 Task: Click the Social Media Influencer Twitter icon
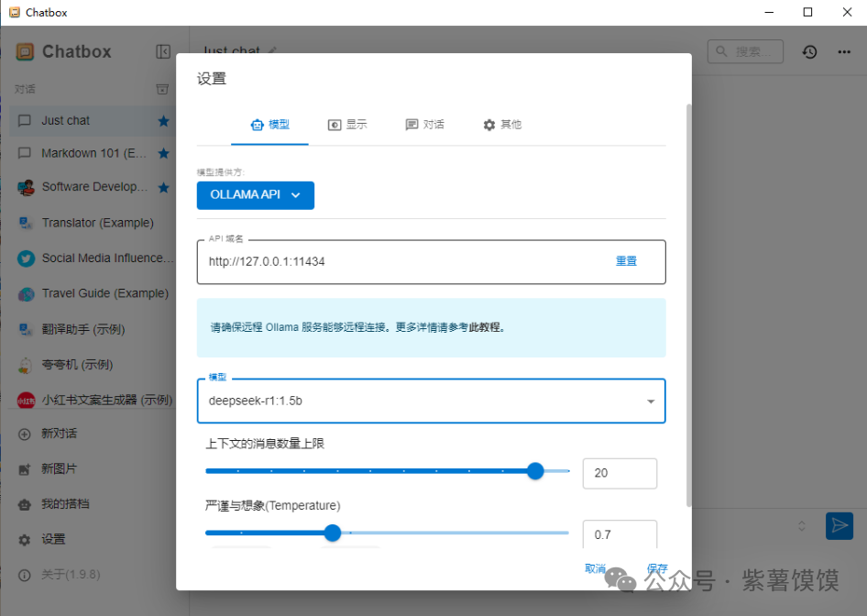click(x=26, y=258)
